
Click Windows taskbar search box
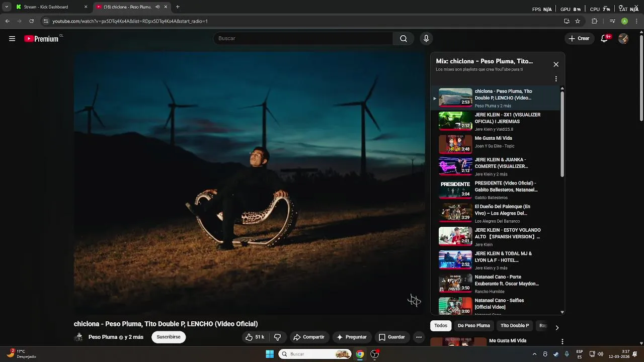[x=315, y=354]
